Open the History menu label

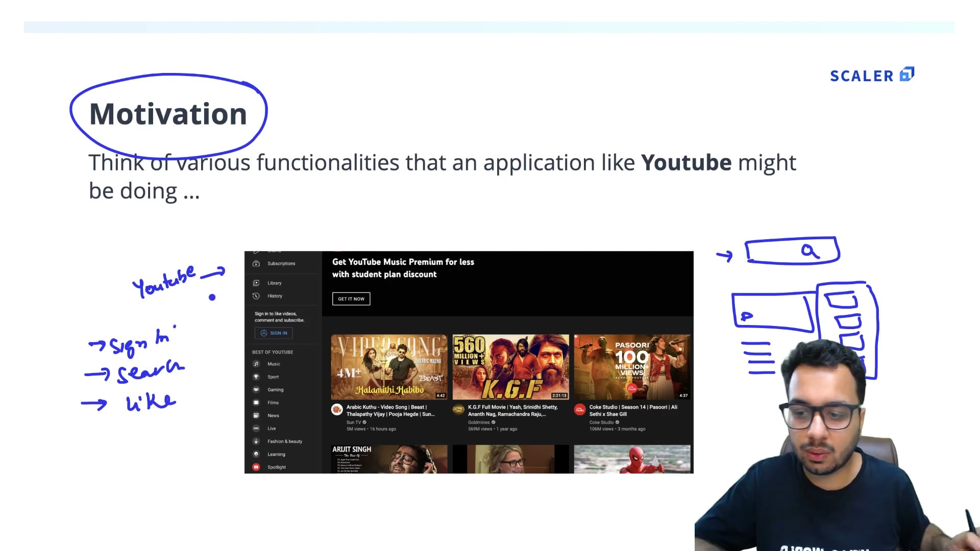[275, 296]
